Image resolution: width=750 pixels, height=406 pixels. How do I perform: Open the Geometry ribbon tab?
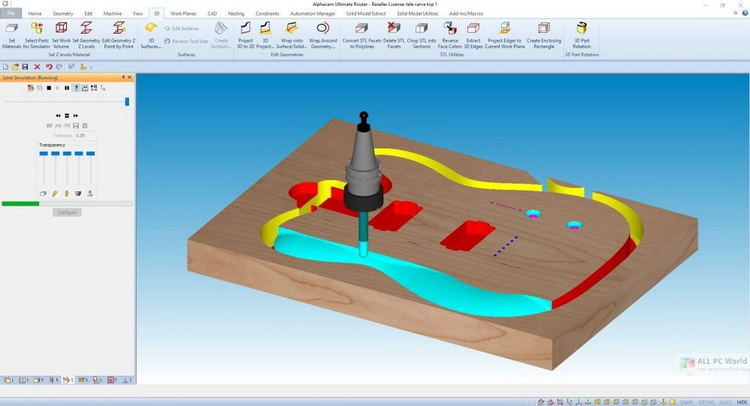(62, 14)
